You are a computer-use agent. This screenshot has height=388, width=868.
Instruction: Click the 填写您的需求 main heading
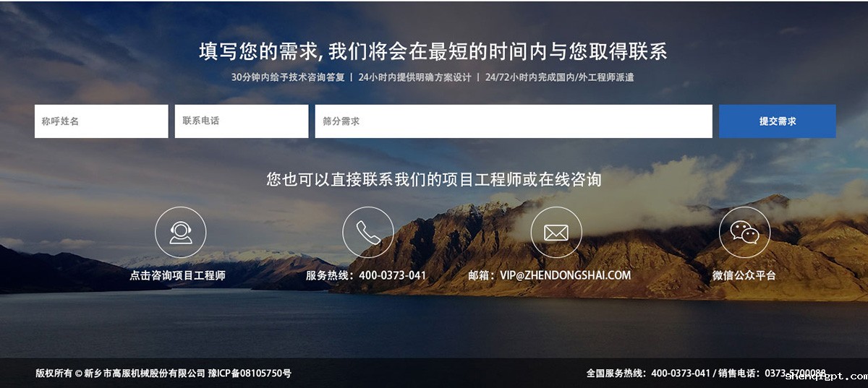pos(433,51)
